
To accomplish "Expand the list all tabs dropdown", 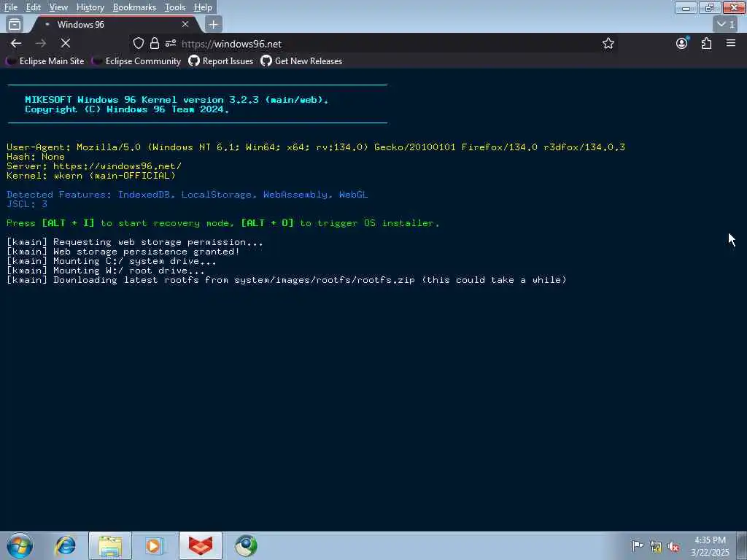I will click(x=726, y=24).
